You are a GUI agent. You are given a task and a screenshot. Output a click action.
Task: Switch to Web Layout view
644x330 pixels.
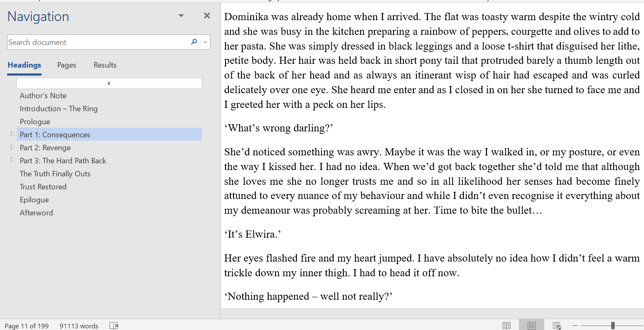(557, 325)
